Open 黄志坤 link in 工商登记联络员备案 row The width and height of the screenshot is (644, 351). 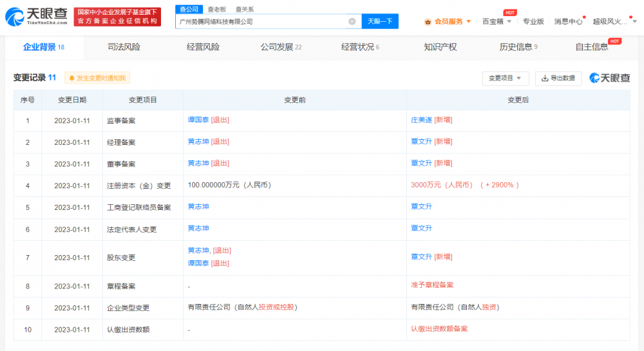(x=198, y=207)
